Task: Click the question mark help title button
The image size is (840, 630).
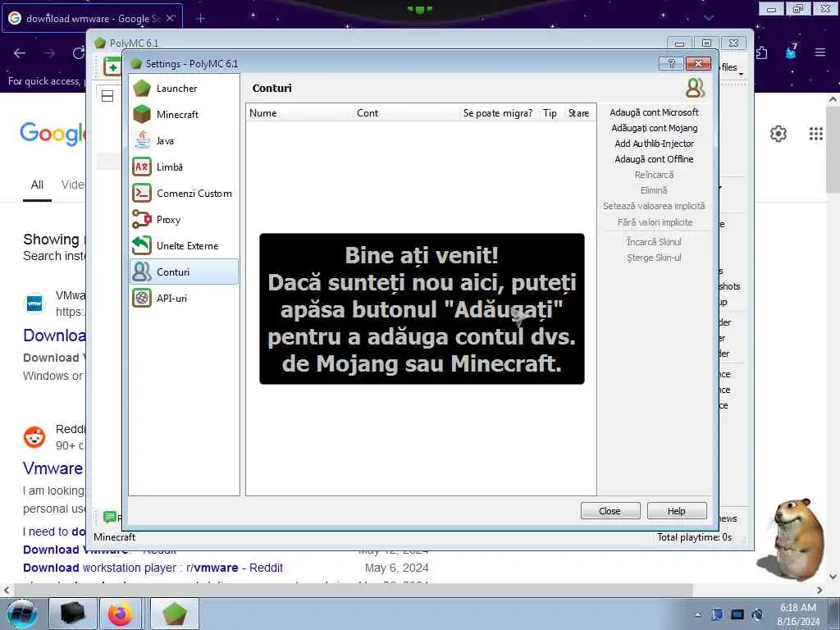Action: tap(671, 64)
